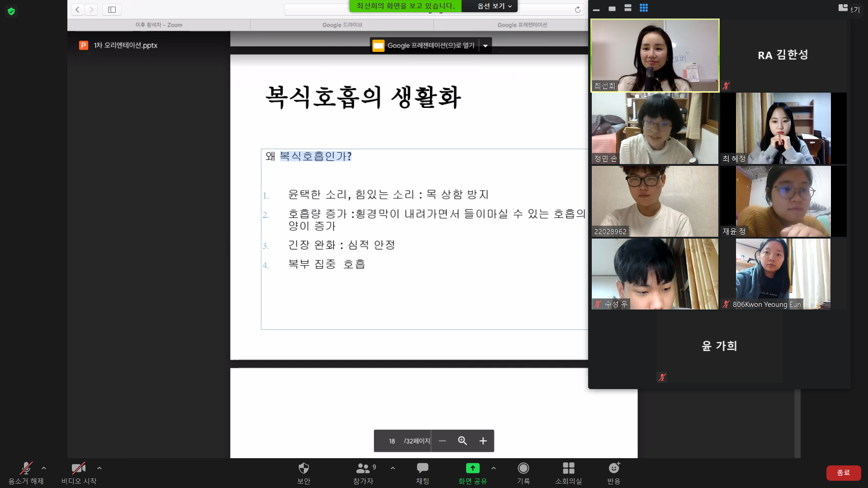Click the page number 18 field
Screen dimensions: 868x488
(x=392, y=441)
